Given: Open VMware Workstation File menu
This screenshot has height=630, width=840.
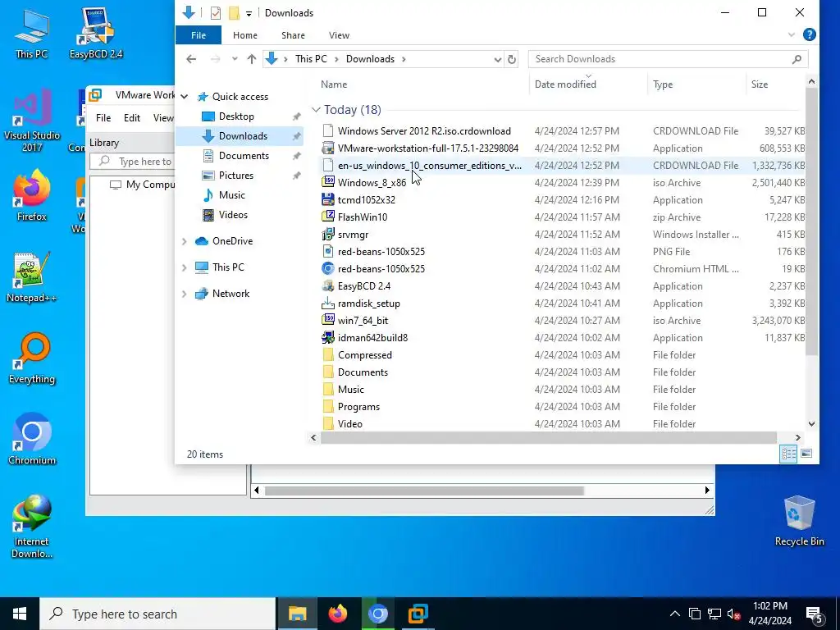Looking at the screenshot, I should click(x=103, y=118).
